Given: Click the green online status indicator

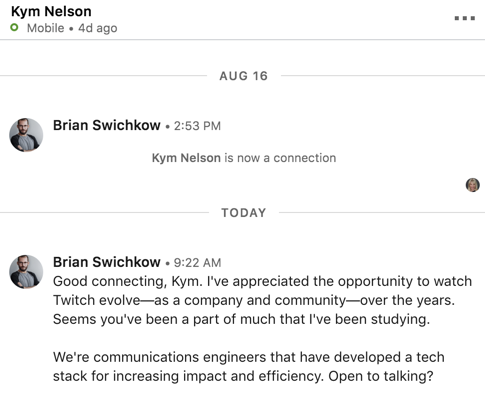Looking at the screenshot, I should pyautogui.click(x=14, y=28).
